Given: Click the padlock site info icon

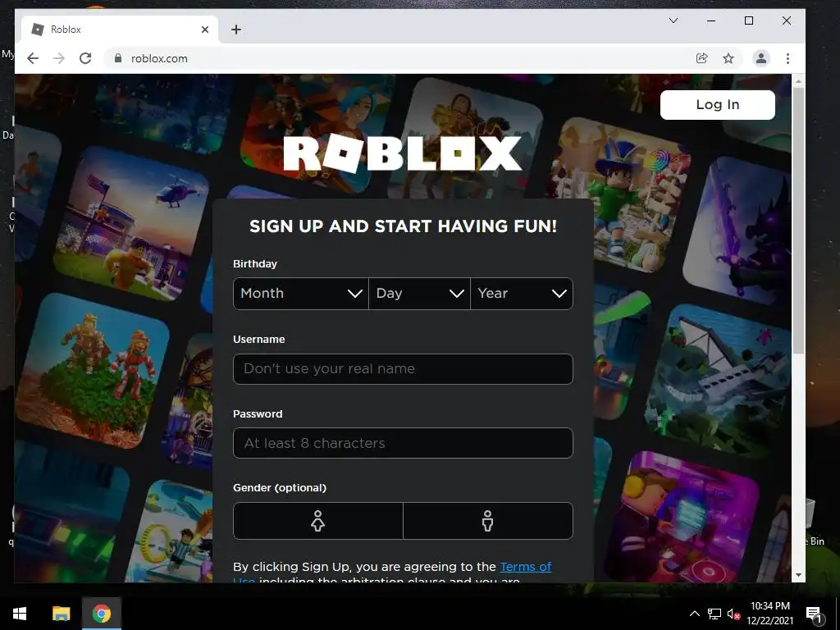Looking at the screenshot, I should tap(118, 58).
